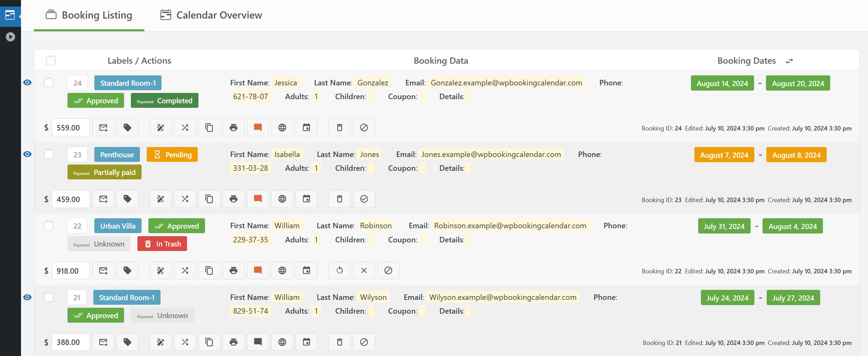The width and height of the screenshot is (868, 356).
Task: Toggle visibility eye icon beside booking 24
Action: [27, 82]
